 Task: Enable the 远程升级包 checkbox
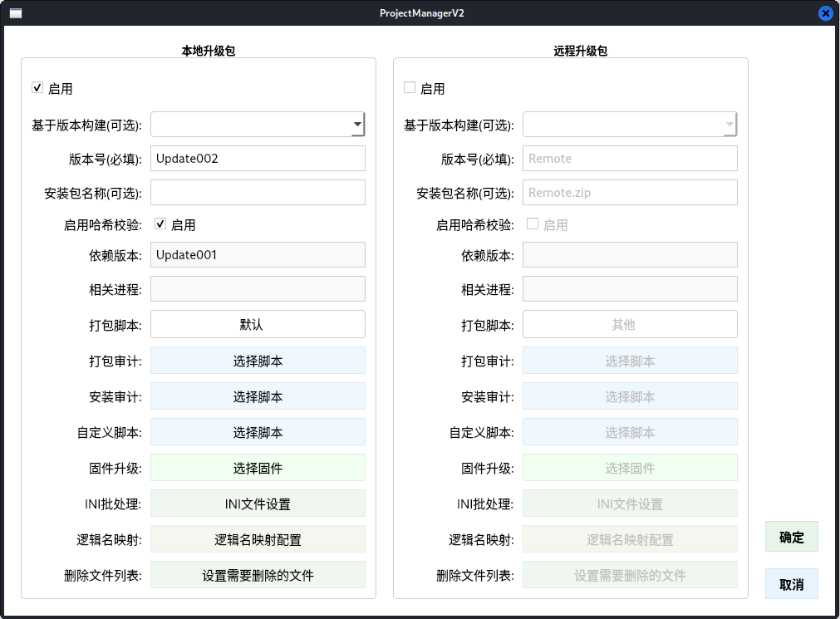pyautogui.click(x=410, y=88)
